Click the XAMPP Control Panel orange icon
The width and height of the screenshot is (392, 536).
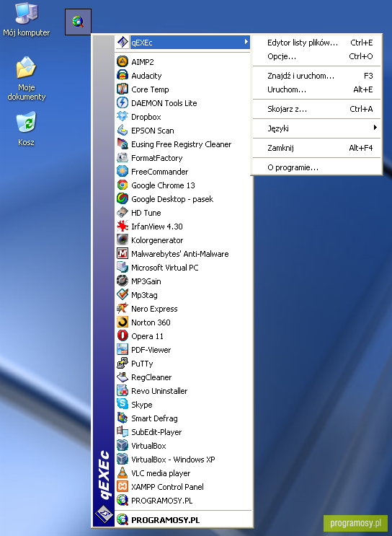coord(122,487)
